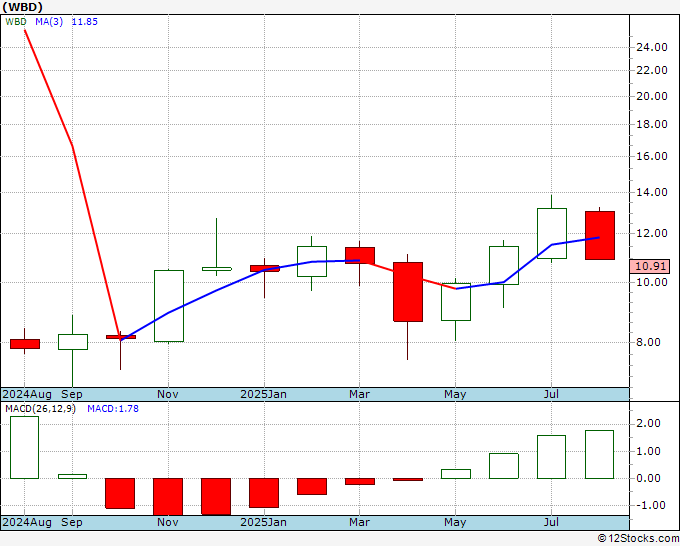Select the green WBD legend label
Viewport: 680px width, 546px height.
(16, 22)
